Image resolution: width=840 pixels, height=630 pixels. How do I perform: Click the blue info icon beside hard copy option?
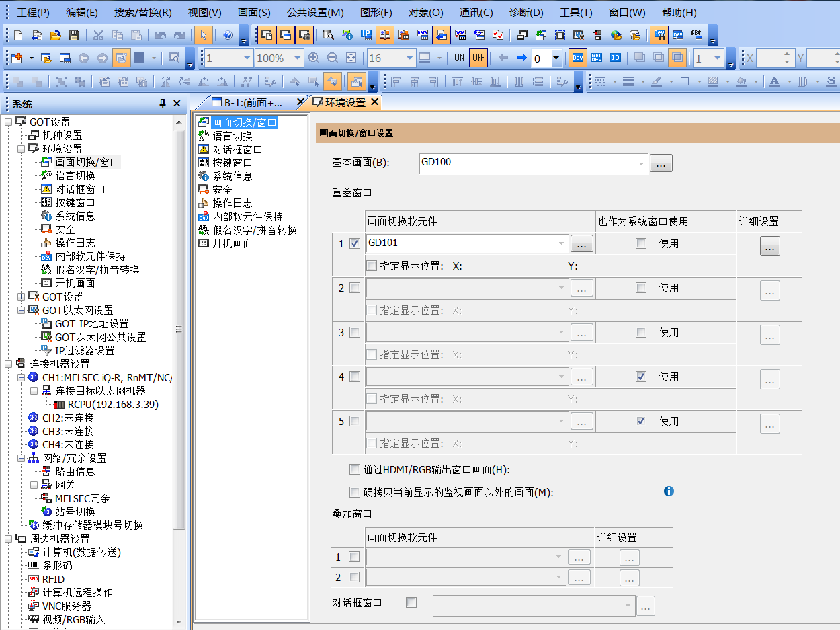[669, 491]
